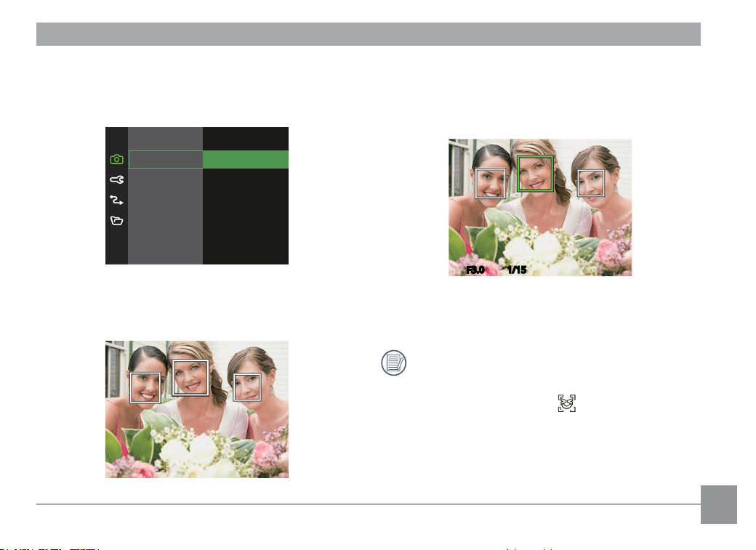Select left woman's face frame beside green frame
The width and height of the screenshot is (756, 550).
click(x=491, y=183)
